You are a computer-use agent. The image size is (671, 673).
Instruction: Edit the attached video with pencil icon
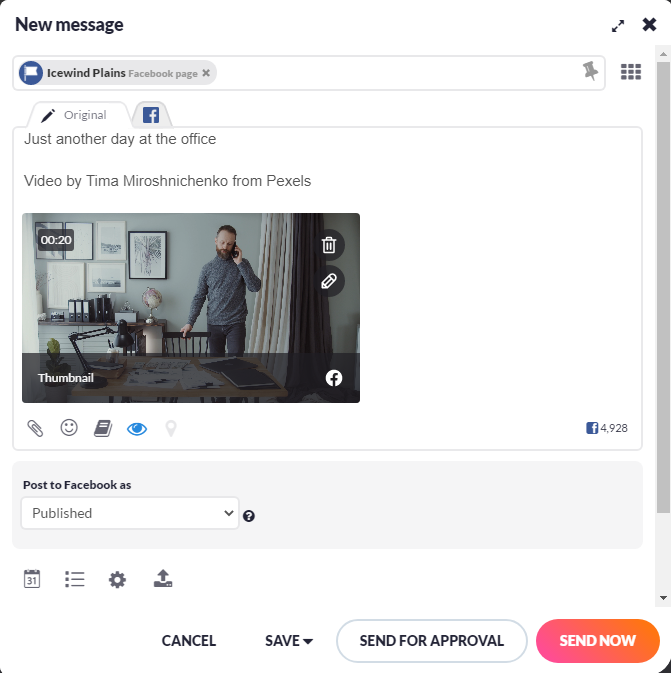(x=329, y=282)
